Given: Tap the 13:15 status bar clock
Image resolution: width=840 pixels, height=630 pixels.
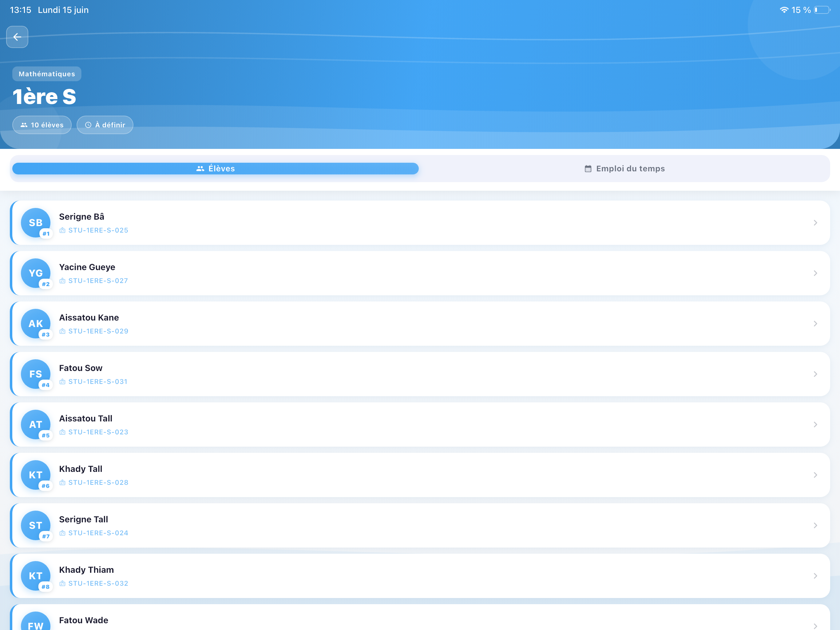Looking at the screenshot, I should (x=21, y=10).
